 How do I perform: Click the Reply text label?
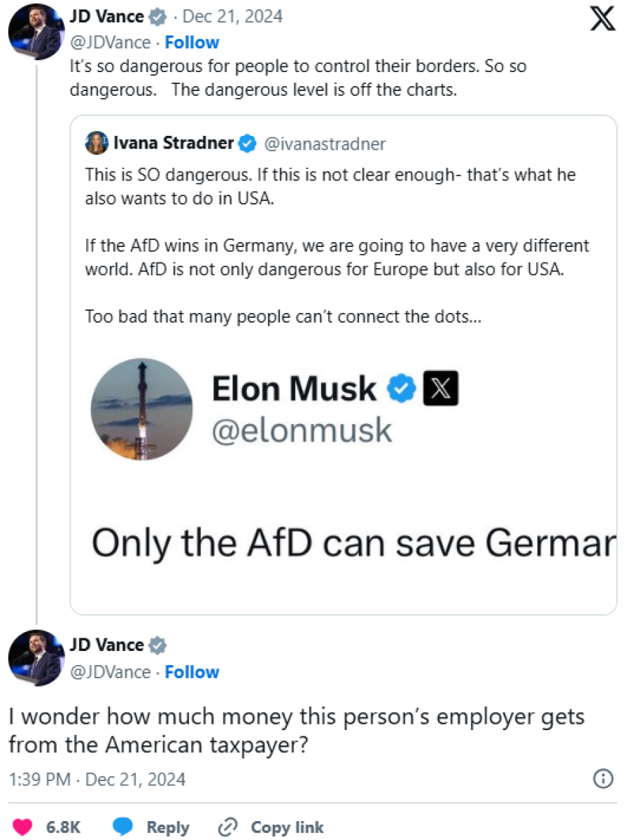tap(168, 827)
